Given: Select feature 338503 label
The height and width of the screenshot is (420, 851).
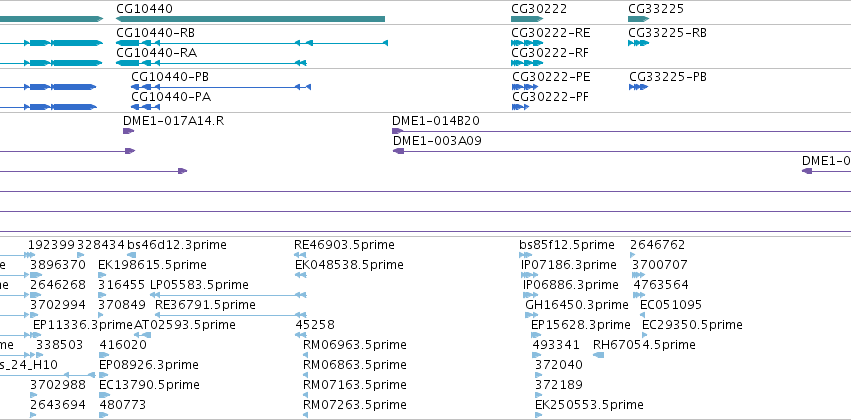Looking at the screenshot, I should [x=60, y=345].
